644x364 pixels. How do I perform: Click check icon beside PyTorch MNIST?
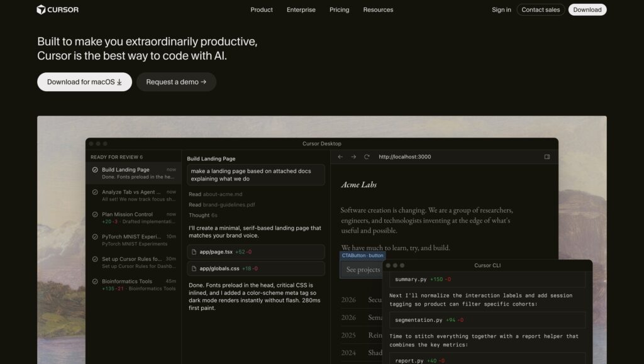click(x=95, y=237)
